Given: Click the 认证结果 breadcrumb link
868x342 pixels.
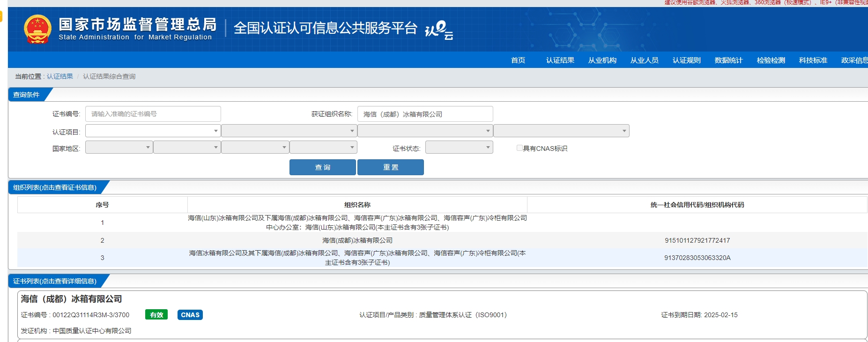Looking at the screenshot, I should coord(60,76).
